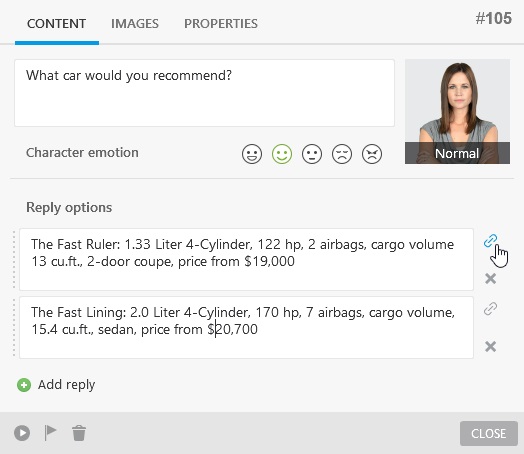Viewport: 524px width, 454px height.
Task: Click the Reply options heading
Action: coord(69,207)
